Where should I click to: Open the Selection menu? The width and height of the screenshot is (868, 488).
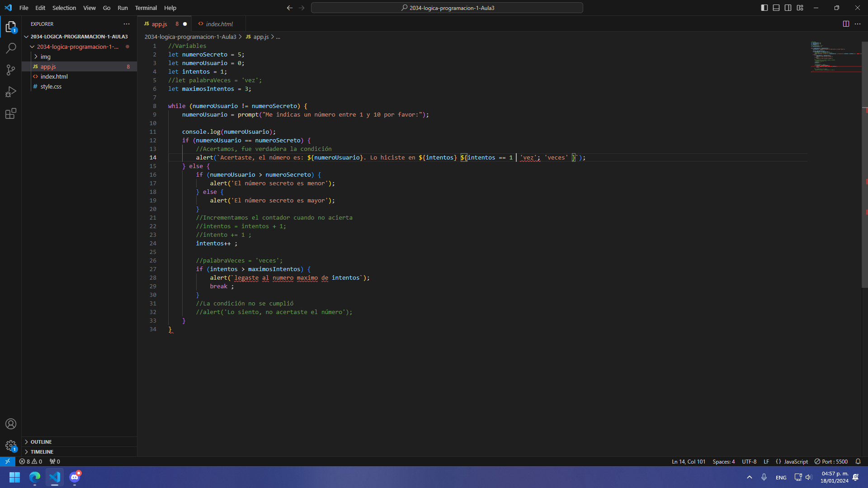point(64,8)
